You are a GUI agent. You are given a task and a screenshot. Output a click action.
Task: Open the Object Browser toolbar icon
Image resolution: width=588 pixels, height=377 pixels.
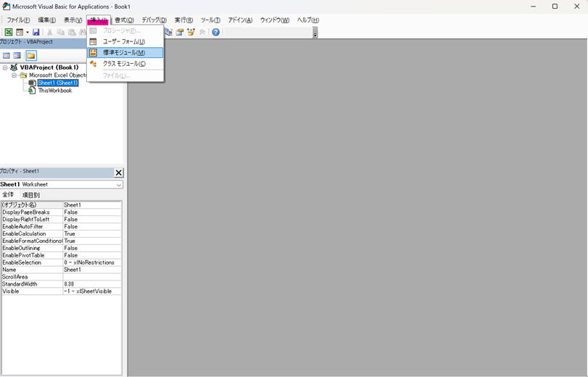(x=191, y=32)
